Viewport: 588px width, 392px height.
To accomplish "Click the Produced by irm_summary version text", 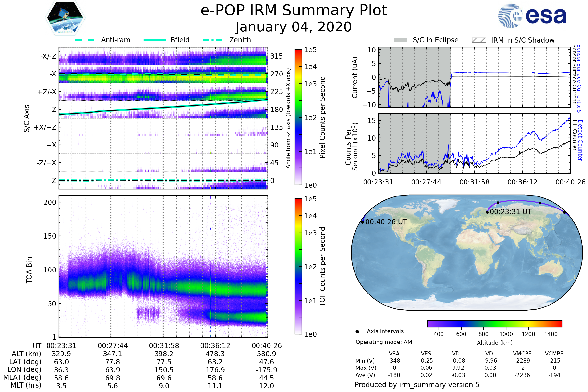I will click(x=417, y=385).
